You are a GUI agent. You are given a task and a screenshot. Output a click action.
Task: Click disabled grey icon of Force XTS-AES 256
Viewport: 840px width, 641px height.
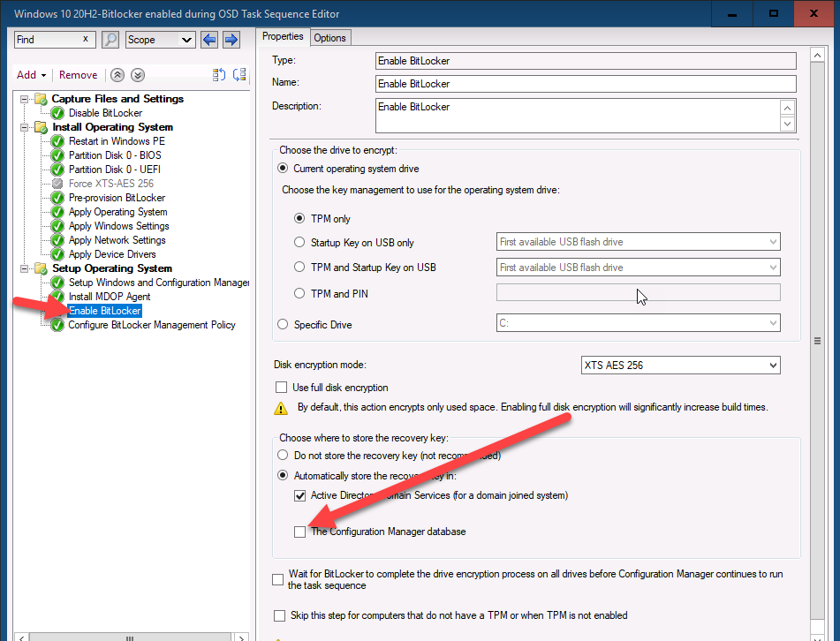[x=57, y=184]
